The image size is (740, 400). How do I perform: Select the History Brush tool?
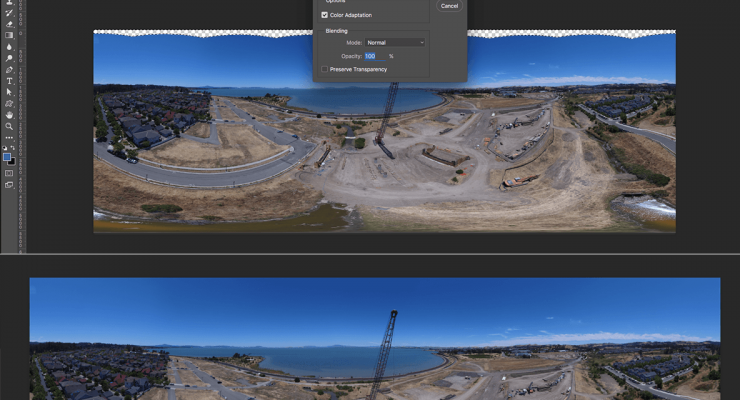[x=9, y=13]
